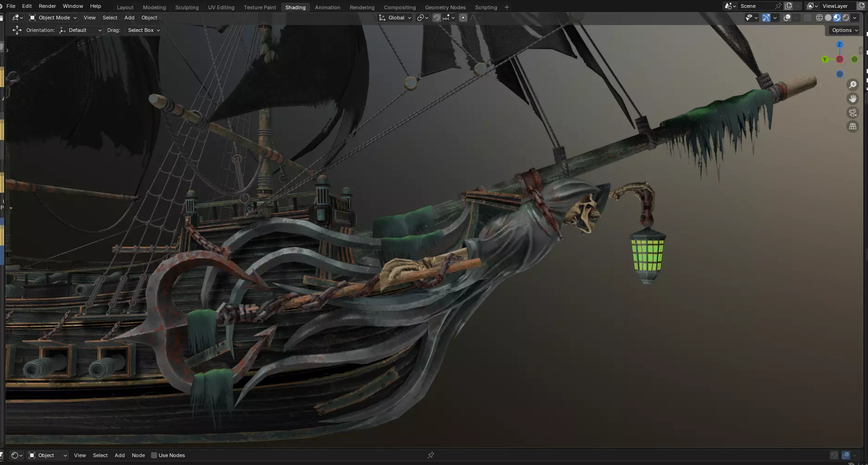Click the red X axis on the navigation gizmo
Image resolution: width=868 pixels, height=465 pixels.
(x=840, y=59)
